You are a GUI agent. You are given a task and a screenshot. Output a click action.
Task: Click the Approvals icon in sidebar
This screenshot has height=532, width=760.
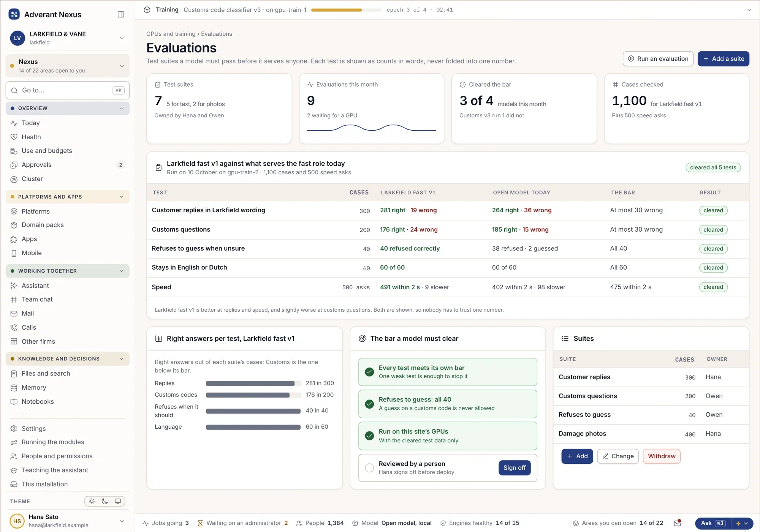coord(14,165)
